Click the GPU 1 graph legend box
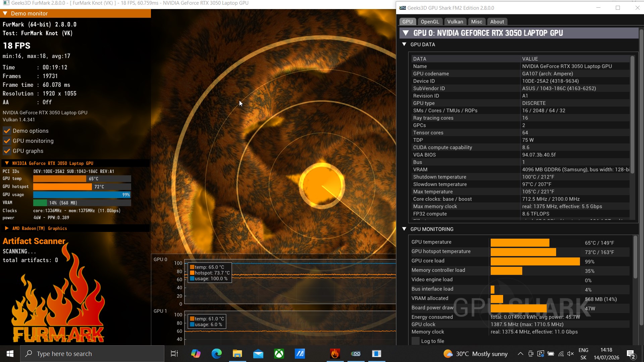This screenshot has width=644, height=362. 207,322
